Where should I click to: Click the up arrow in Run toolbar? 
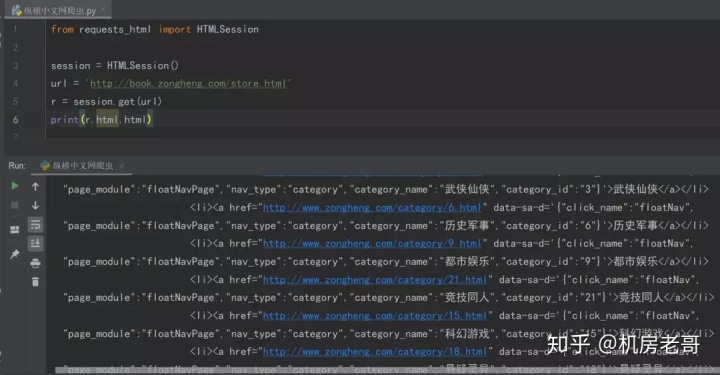pyautogui.click(x=35, y=186)
